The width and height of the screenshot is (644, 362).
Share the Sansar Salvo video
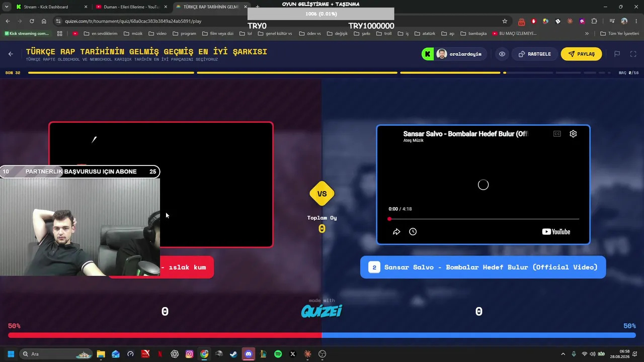[x=396, y=232]
